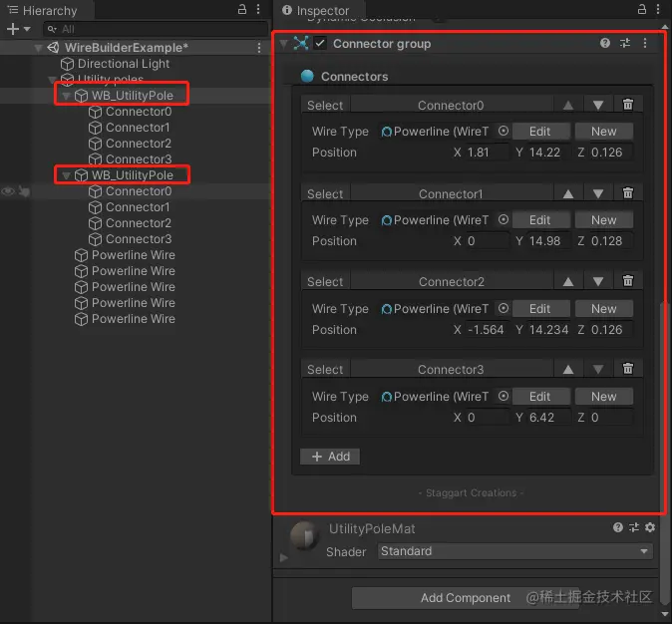Click the Hierarchy panel lock icon
This screenshot has width=672, height=624.
[x=242, y=9]
